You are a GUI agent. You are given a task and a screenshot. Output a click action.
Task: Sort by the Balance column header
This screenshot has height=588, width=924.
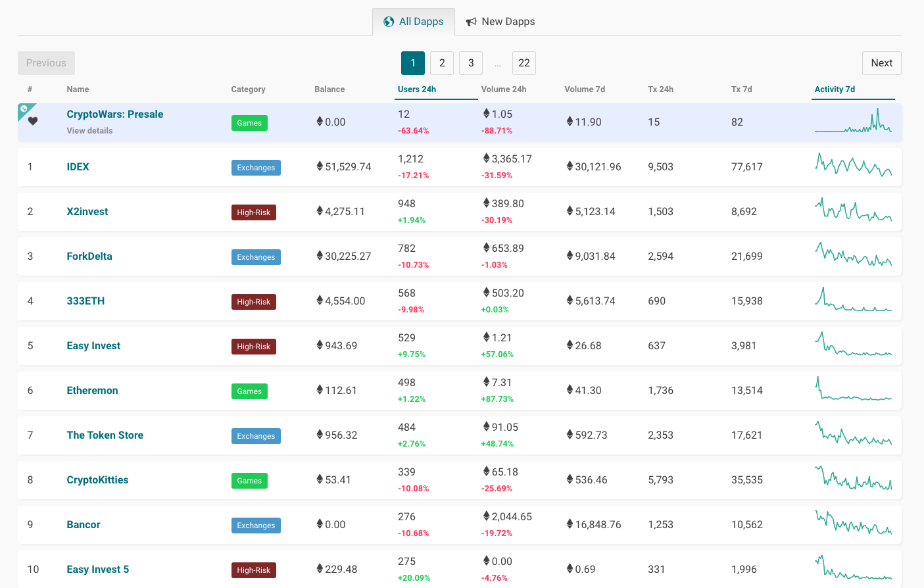(x=329, y=89)
